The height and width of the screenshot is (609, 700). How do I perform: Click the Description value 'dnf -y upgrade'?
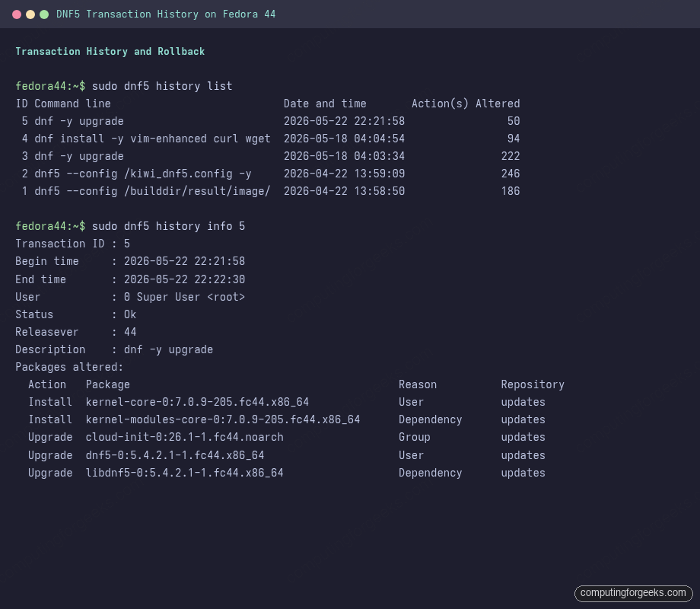[x=168, y=349]
